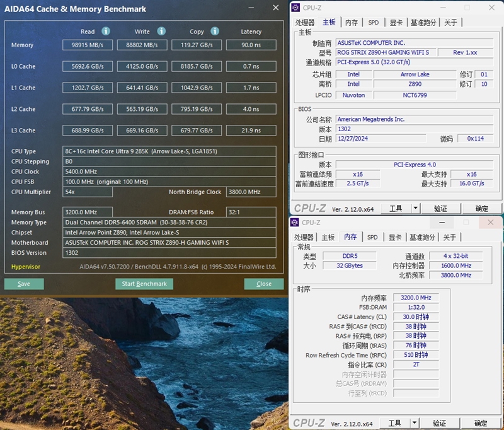Click CPU Type field showing Core Ultra 9 285K

(x=169, y=151)
